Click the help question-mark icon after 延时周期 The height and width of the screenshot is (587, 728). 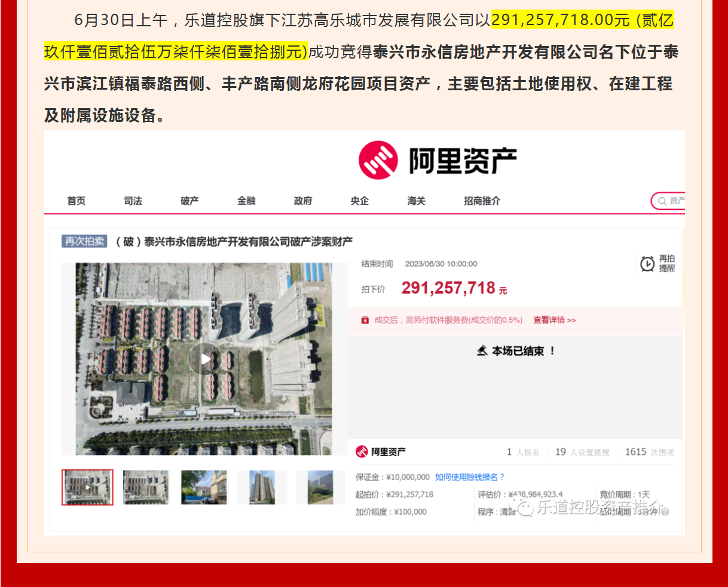pos(665,512)
